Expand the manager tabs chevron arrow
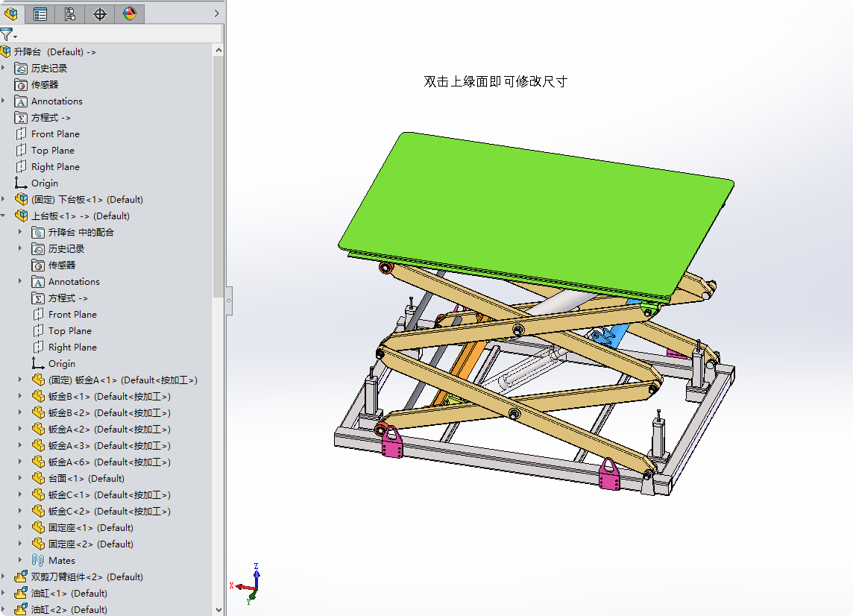This screenshot has width=853, height=616. click(x=216, y=13)
